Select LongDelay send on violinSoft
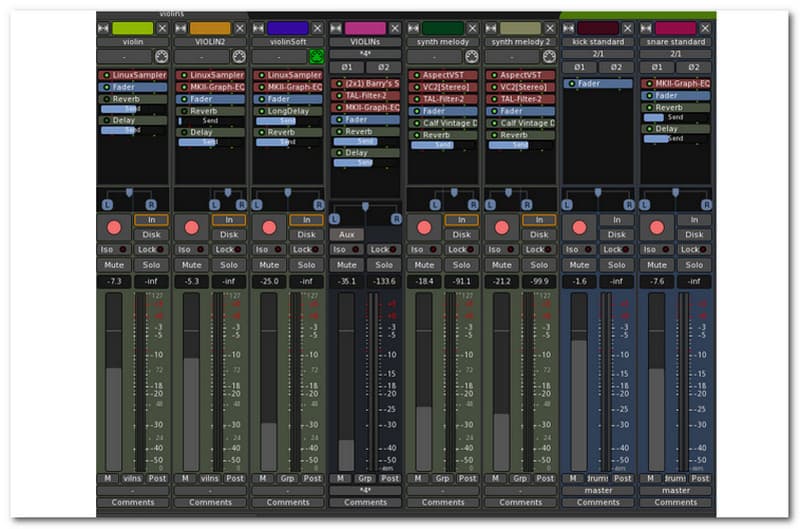The image size is (800, 529). 288,111
